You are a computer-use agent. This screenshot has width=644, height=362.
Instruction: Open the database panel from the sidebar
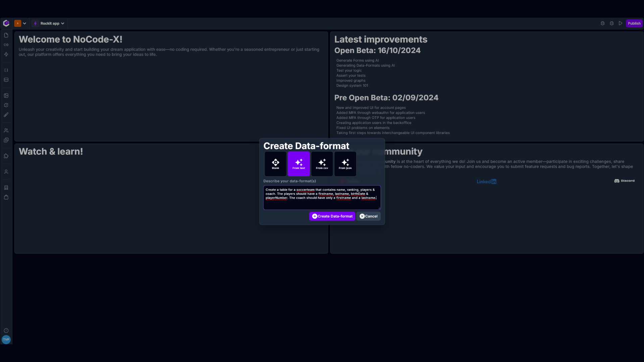coord(6,79)
